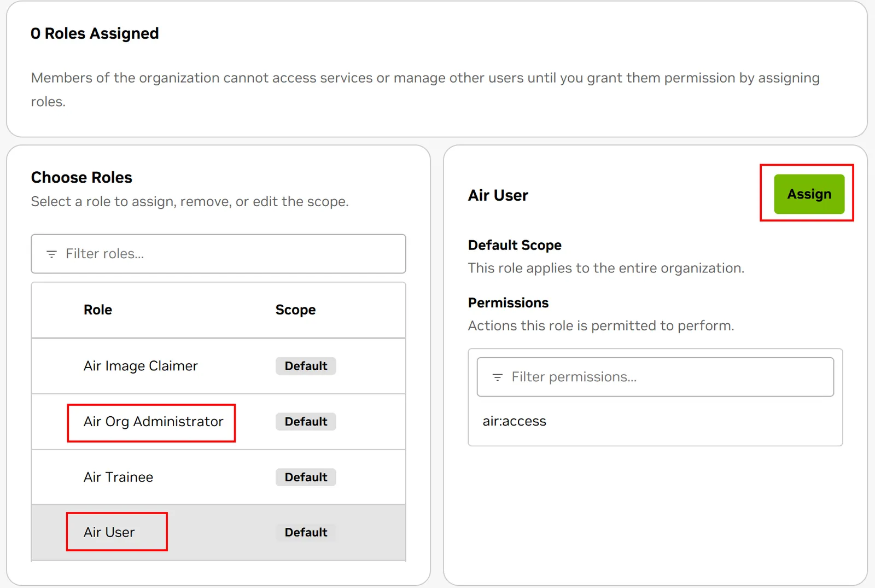Click Default badge for Air Trainee
The width and height of the screenshot is (875, 588).
(306, 477)
